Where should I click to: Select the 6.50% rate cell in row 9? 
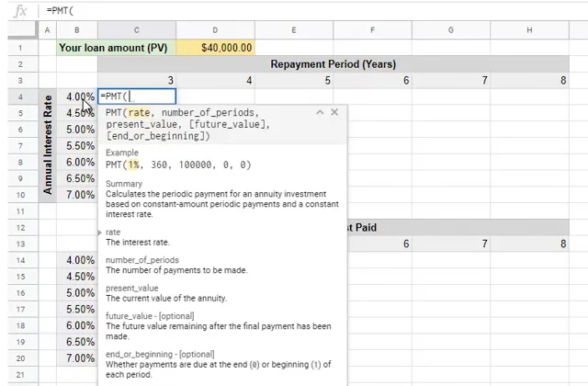(77, 178)
